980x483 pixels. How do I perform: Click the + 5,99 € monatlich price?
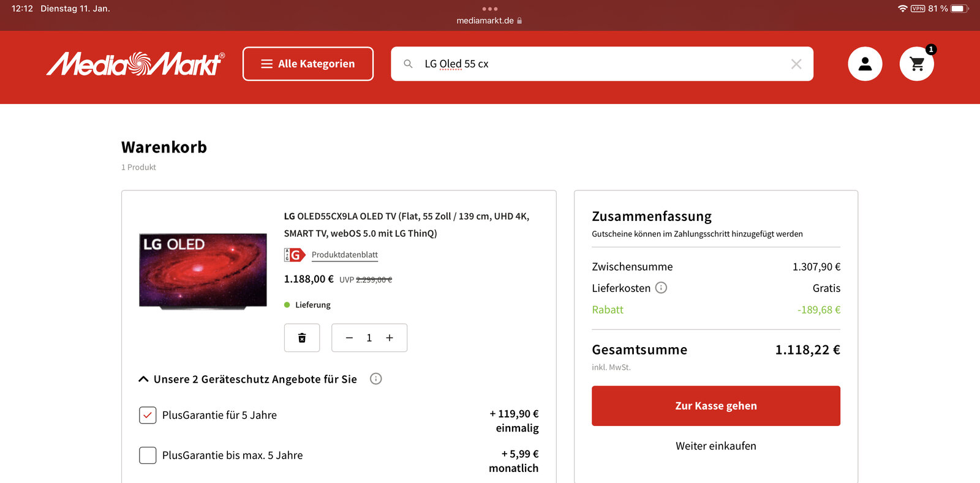coord(514,461)
